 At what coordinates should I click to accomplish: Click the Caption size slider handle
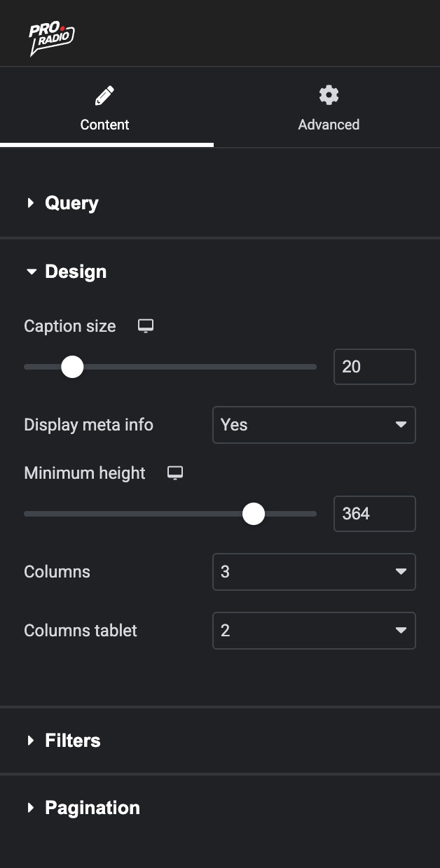72,367
